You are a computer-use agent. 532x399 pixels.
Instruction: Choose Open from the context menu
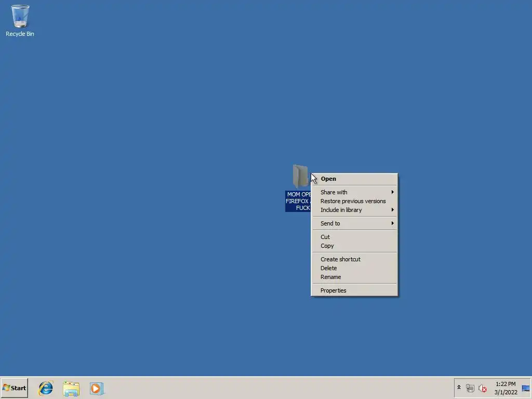point(354,179)
